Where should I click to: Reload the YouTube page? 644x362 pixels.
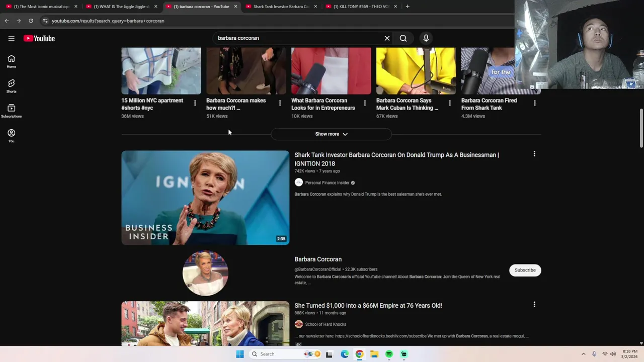pyautogui.click(x=31, y=21)
